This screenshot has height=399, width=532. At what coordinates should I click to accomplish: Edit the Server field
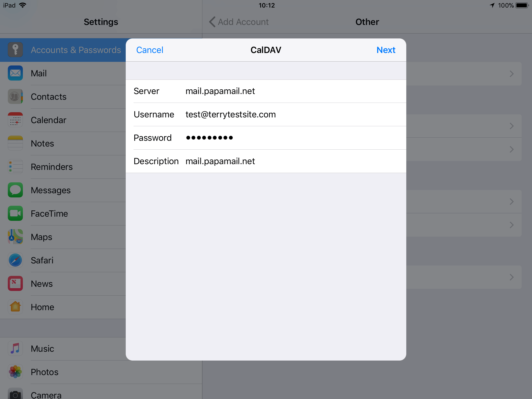click(x=266, y=91)
